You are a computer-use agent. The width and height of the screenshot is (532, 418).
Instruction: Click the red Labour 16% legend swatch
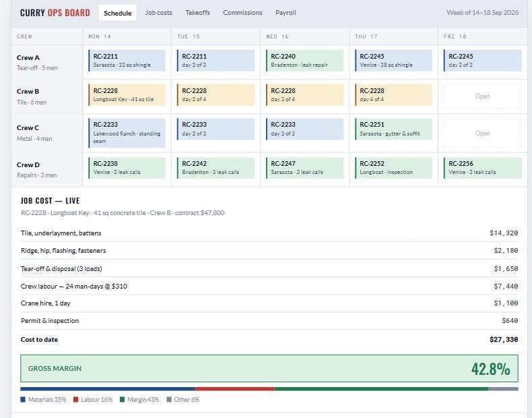tap(76, 400)
